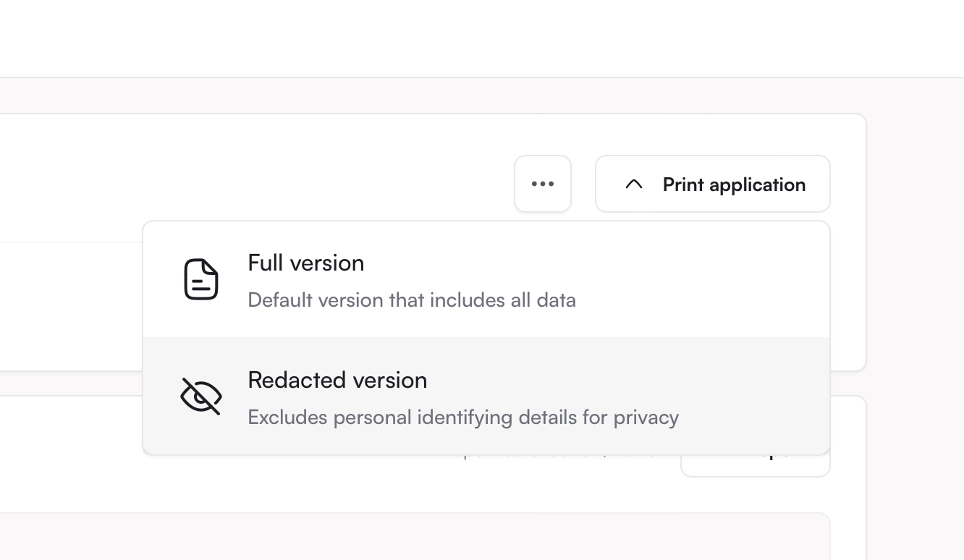The width and height of the screenshot is (964, 560).
Task: Select the Full version print option
Action: (486, 279)
